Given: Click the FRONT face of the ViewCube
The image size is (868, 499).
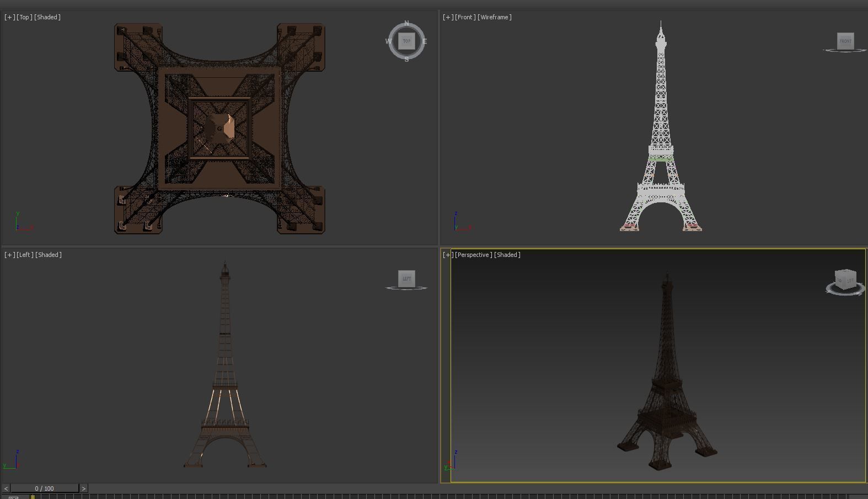Looking at the screenshot, I should 845,41.
